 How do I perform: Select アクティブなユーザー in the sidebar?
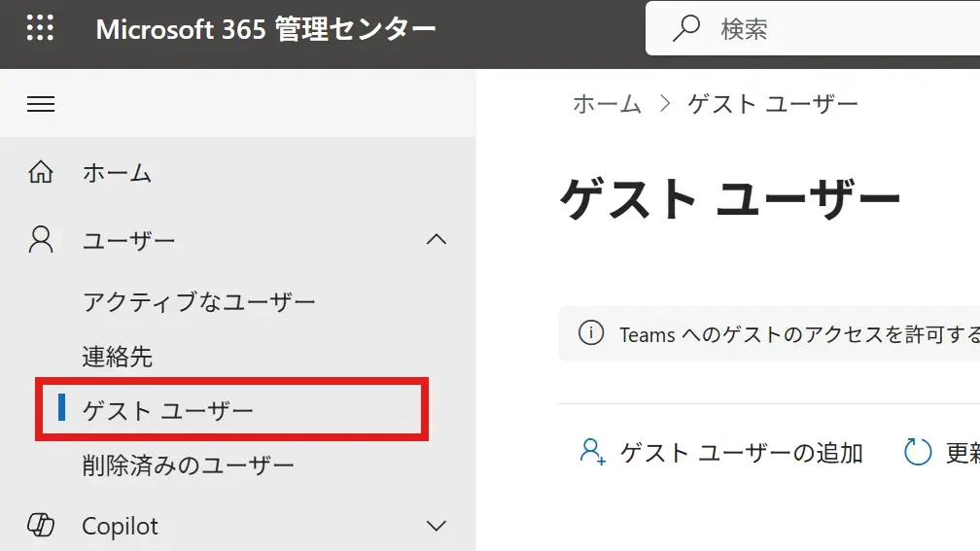tap(198, 301)
